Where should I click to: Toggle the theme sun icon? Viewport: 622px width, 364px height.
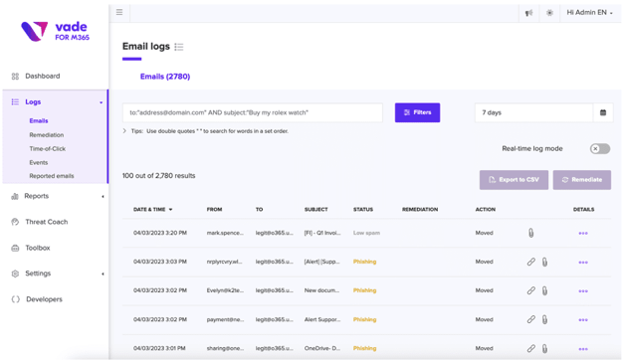coord(549,13)
